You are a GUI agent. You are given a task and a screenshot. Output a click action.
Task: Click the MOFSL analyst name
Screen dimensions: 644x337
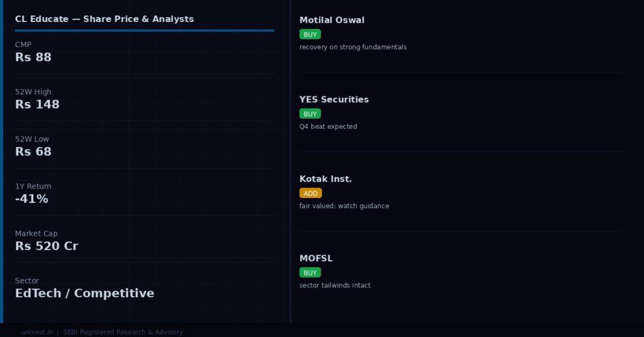click(x=316, y=258)
